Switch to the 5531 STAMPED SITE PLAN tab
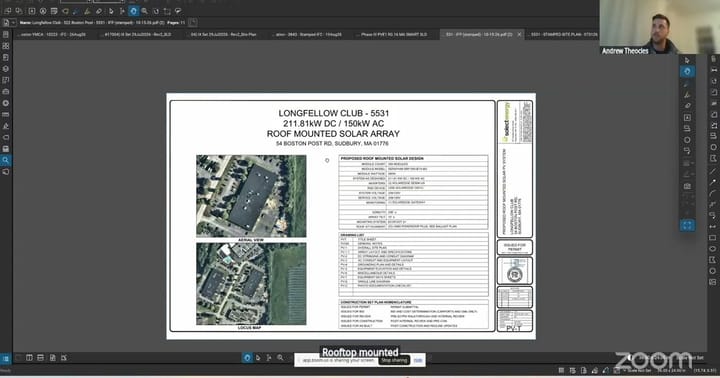Viewport: 720px width, 378px height. tap(564, 34)
